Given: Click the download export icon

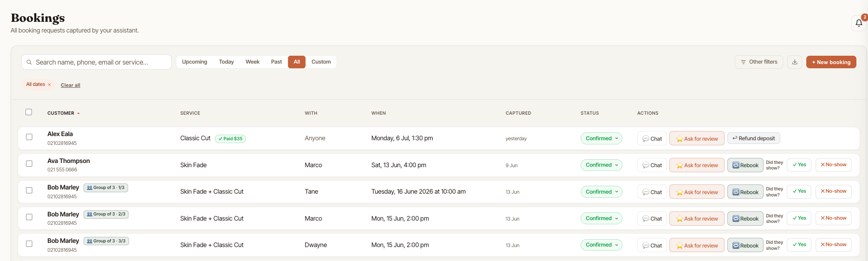Looking at the screenshot, I should point(795,62).
